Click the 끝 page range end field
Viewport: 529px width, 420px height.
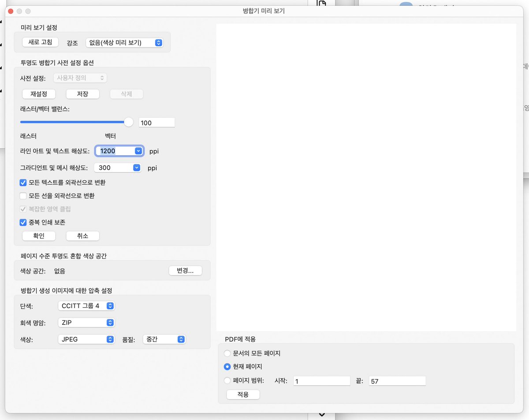pos(397,381)
